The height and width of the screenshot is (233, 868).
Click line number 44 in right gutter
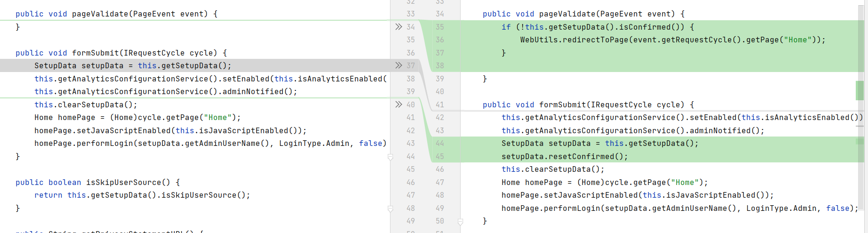(x=439, y=143)
